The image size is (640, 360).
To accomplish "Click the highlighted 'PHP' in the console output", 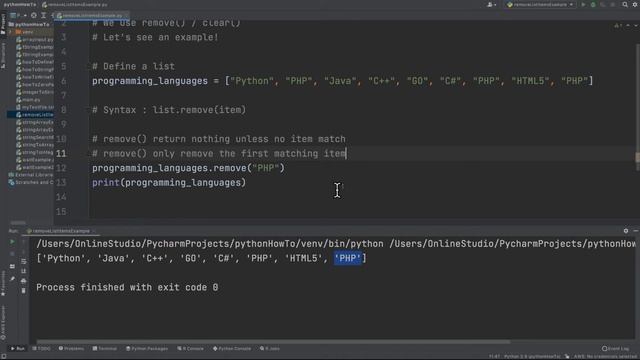I will click(x=348, y=258).
